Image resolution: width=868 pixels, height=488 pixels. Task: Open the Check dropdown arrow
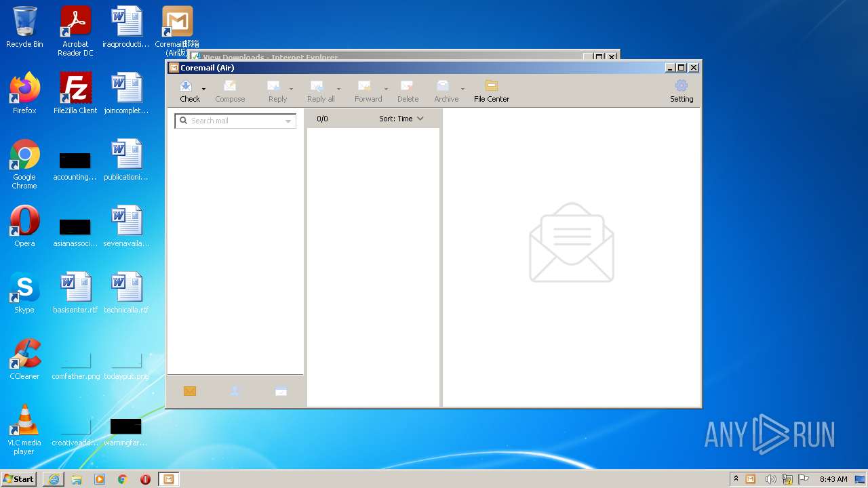point(203,89)
